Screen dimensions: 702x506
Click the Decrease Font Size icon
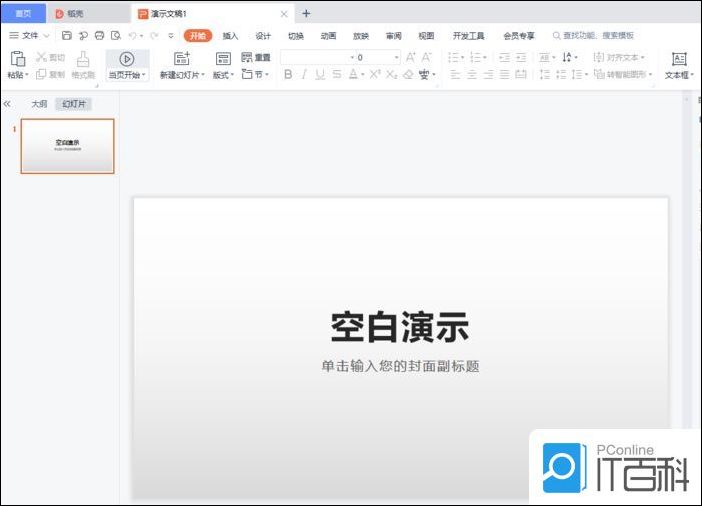tap(426, 57)
